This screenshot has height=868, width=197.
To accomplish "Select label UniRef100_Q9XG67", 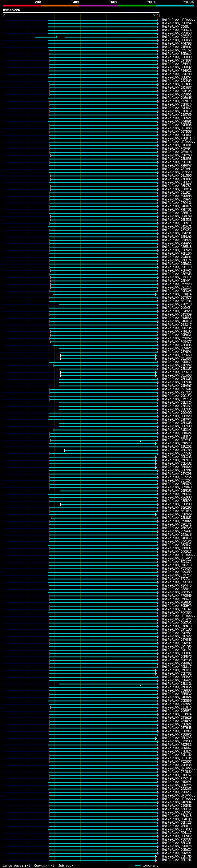I will [177, 88].
